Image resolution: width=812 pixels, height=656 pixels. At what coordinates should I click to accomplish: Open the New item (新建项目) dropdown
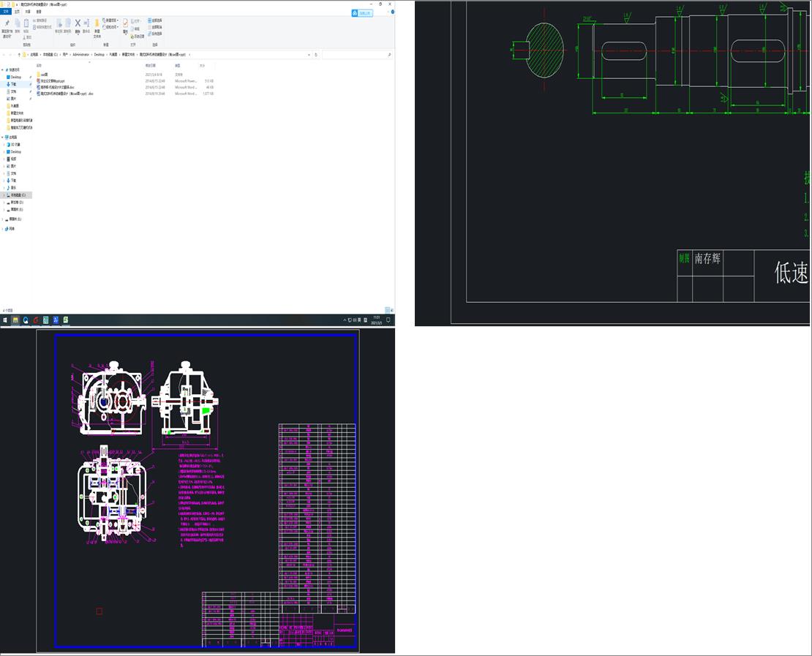(108, 20)
